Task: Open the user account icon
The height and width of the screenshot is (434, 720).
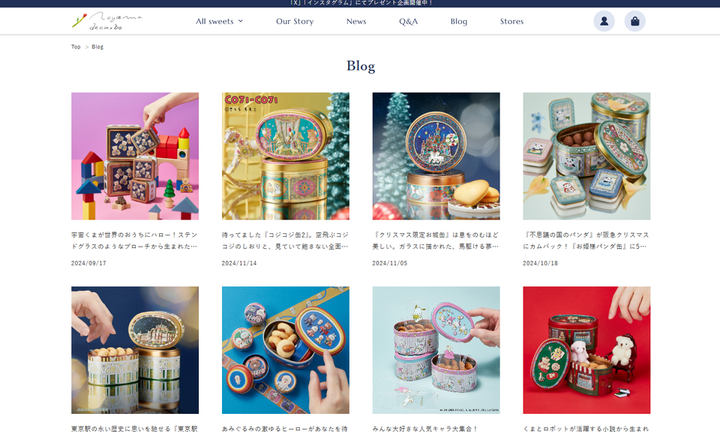Action: (x=604, y=21)
